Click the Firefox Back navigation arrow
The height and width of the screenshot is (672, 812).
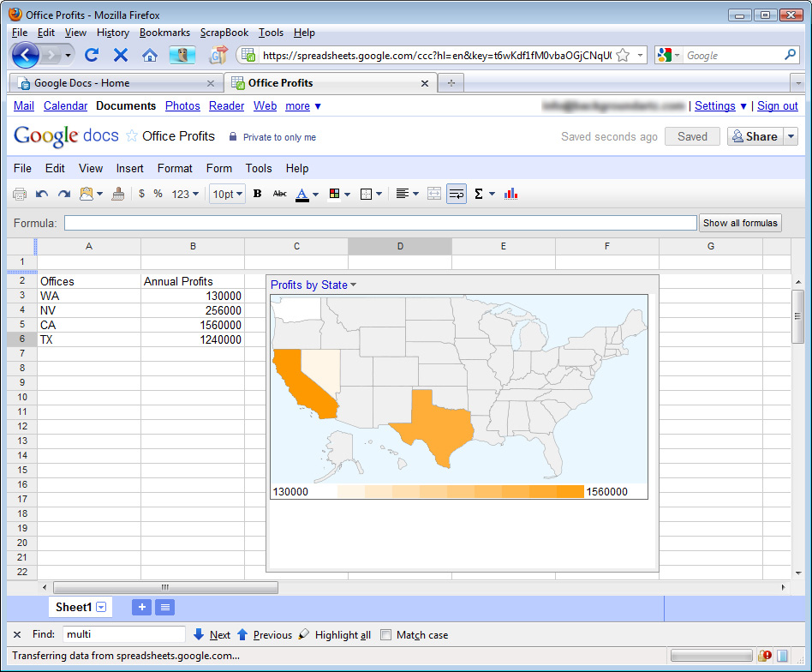click(25, 55)
